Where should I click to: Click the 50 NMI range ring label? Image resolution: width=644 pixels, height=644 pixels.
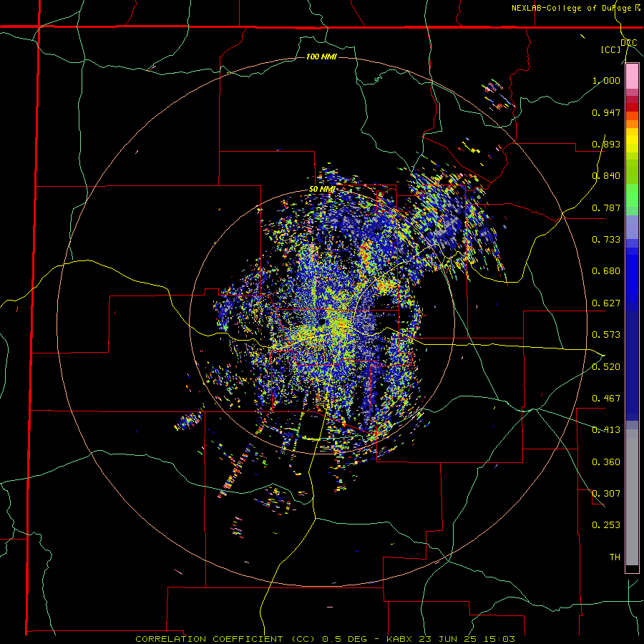(x=322, y=190)
